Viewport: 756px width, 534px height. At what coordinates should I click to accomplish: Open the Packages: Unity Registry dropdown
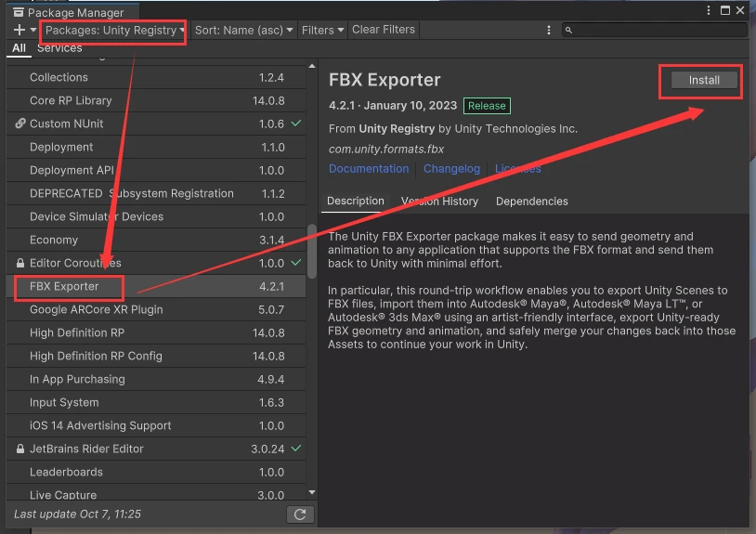pyautogui.click(x=115, y=31)
